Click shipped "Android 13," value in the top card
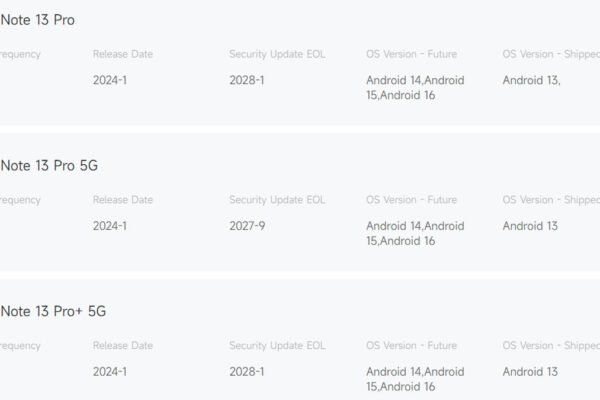The image size is (600, 400). click(531, 81)
